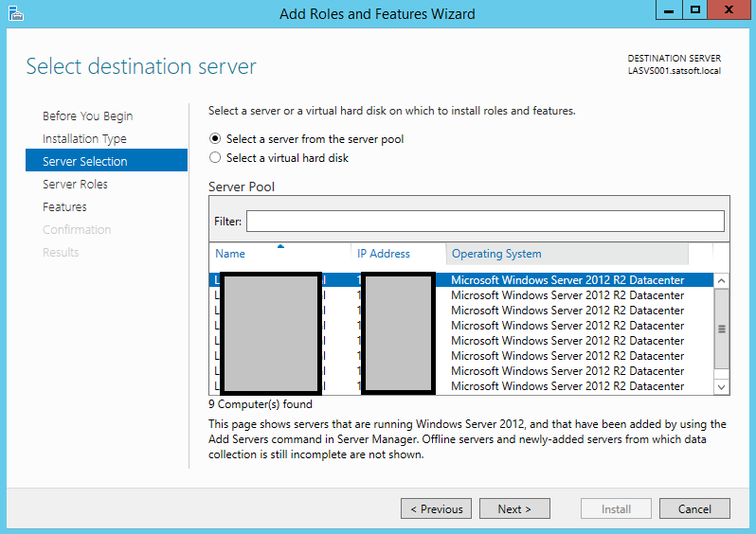
Task: Minimize the wizard window
Action: click(x=669, y=10)
